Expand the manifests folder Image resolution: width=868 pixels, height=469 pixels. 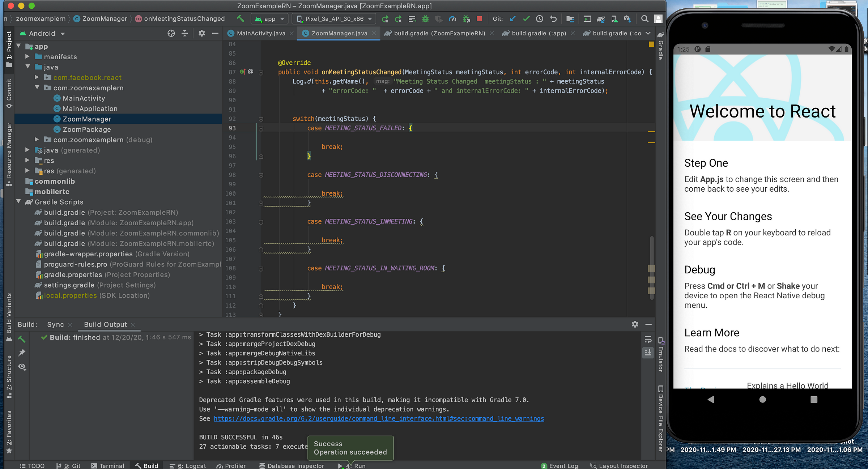27,57
